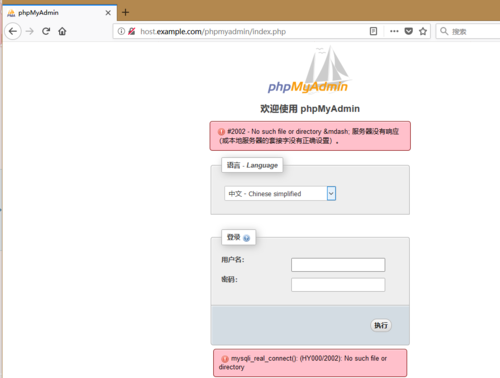The image size is (500, 378).
Task: Open page actions three-dots menu
Action: [394, 31]
